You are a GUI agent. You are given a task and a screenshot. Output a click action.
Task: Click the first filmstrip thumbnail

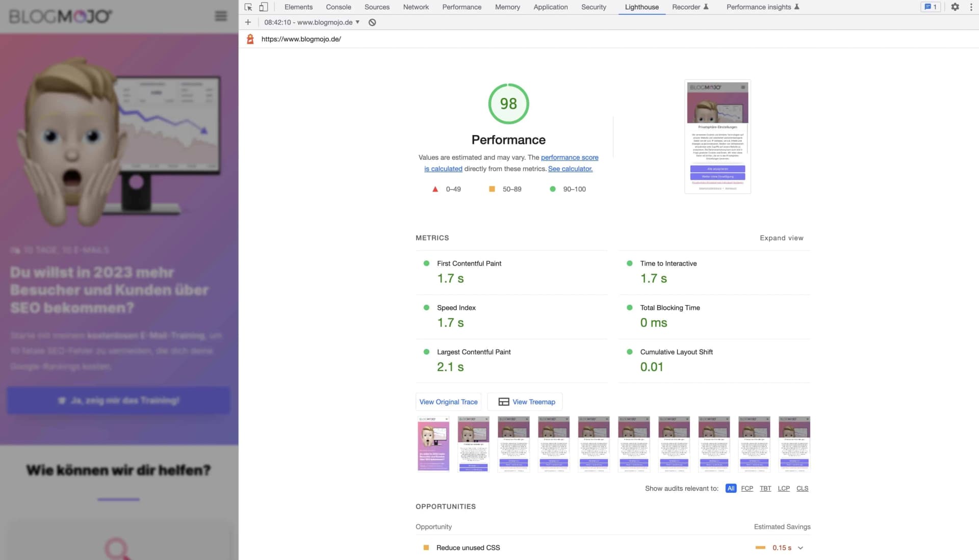pyautogui.click(x=433, y=444)
